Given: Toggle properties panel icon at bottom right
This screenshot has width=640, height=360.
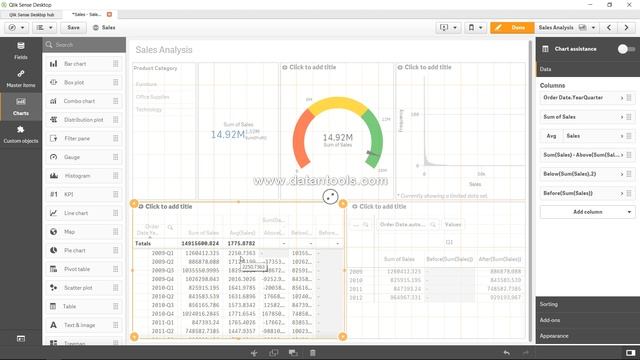Looking at the screenshot, I should point(630,353).
